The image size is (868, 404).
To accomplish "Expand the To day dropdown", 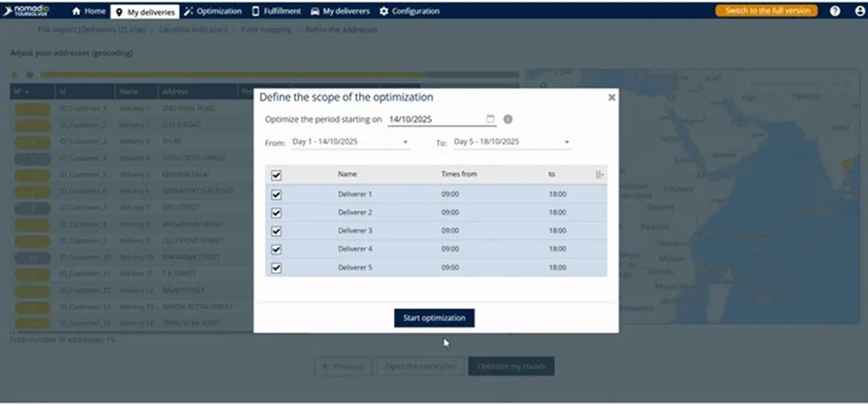I will tap(567, 142).
